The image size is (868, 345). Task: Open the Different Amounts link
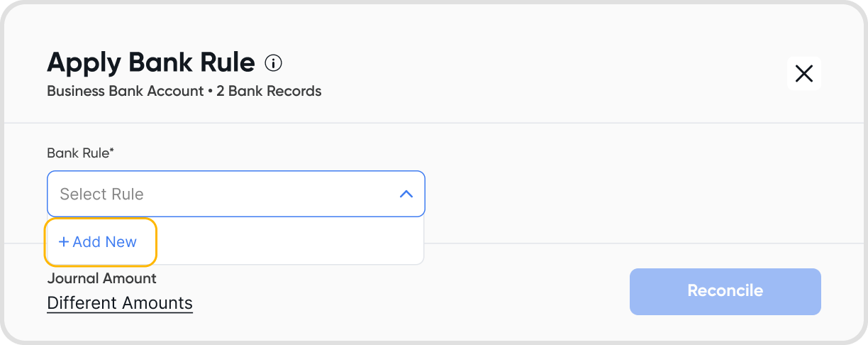pos(120,303)
